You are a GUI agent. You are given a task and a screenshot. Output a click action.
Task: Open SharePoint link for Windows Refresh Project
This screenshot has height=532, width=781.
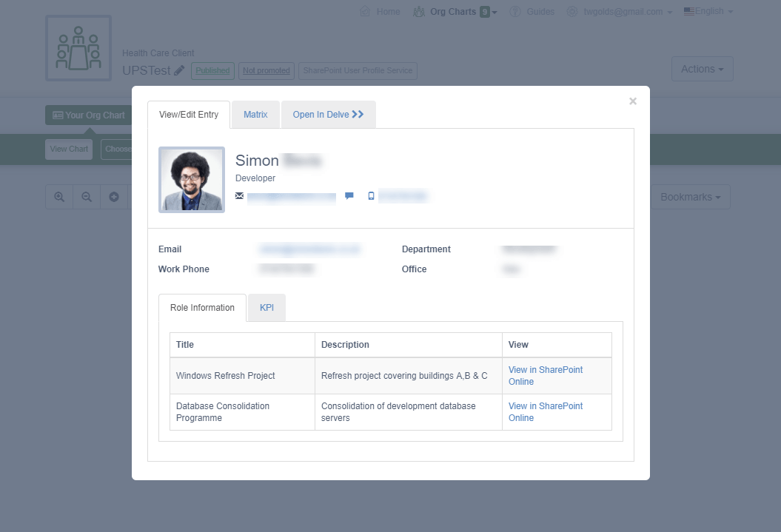click(x=545, y=376)
